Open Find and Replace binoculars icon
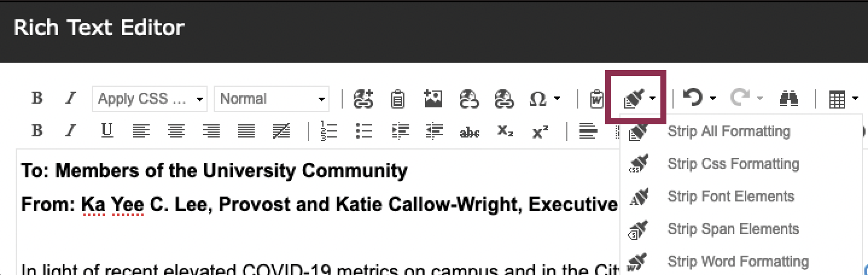Screen dimensions: 868x275 click(x=788, y=99)
